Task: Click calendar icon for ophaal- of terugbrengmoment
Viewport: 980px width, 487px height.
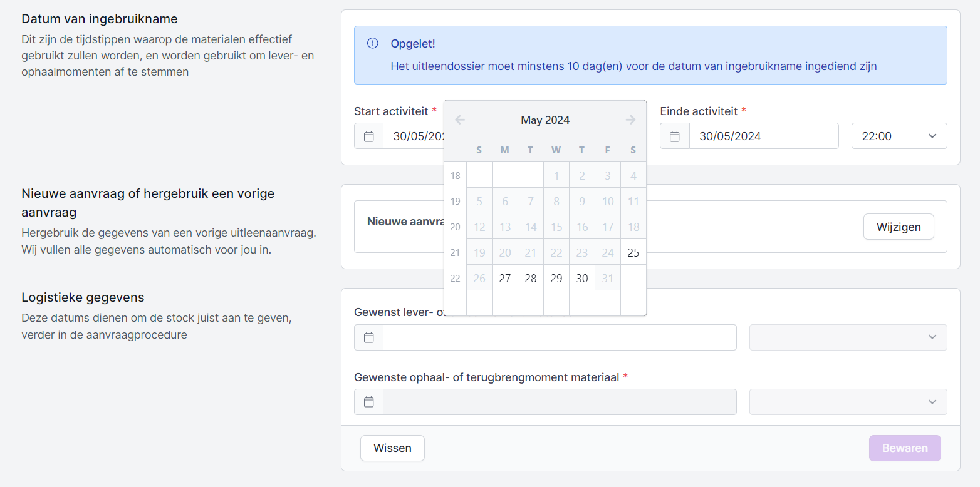Action: (369, 402)
